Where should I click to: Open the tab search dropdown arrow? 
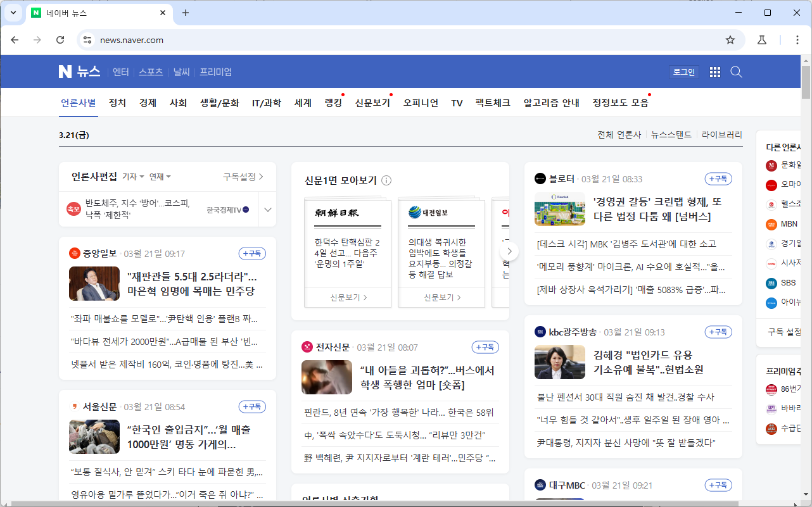[13, 13]
